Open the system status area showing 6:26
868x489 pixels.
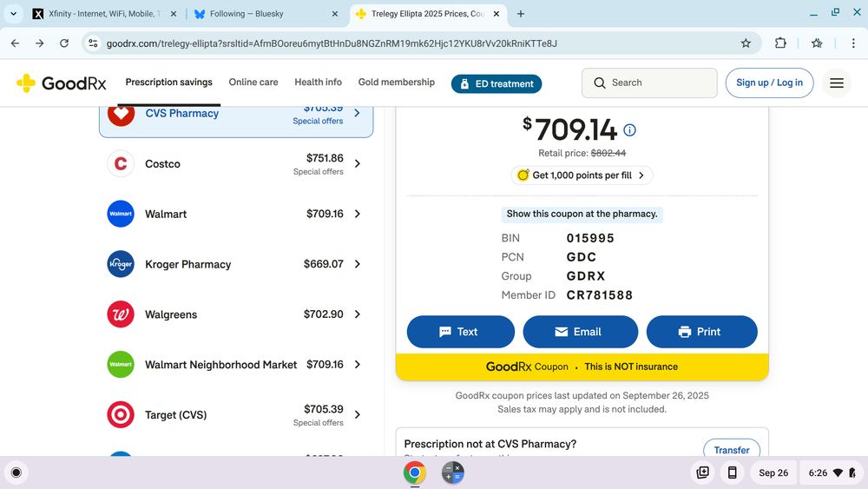832,472
